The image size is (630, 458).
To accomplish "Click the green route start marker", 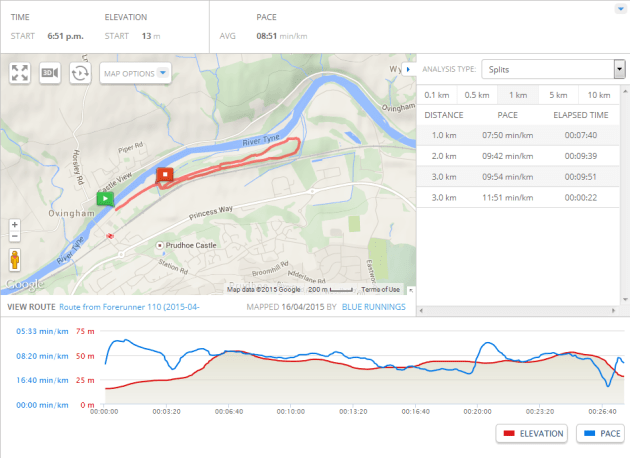I will (103, 198).
